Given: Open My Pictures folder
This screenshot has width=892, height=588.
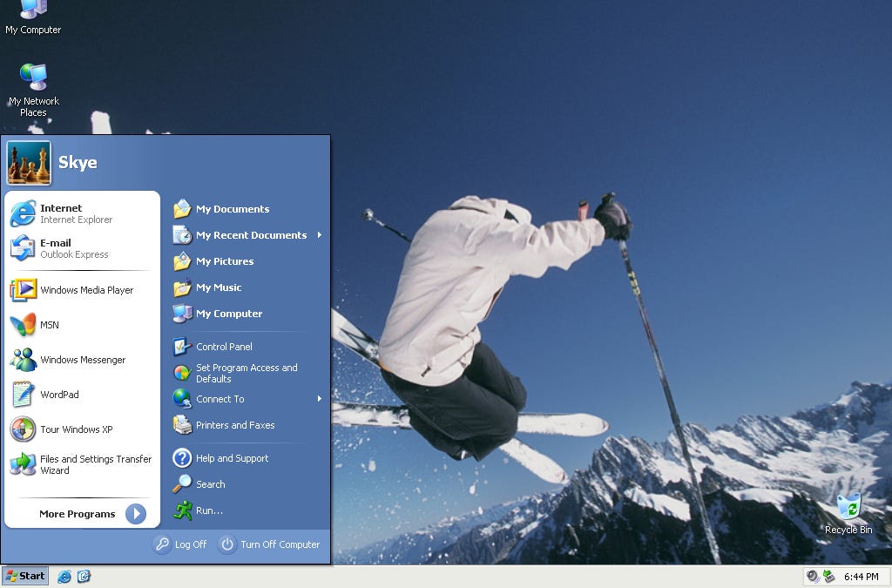Looking at the screenshot, I should [x=247, y=261].
